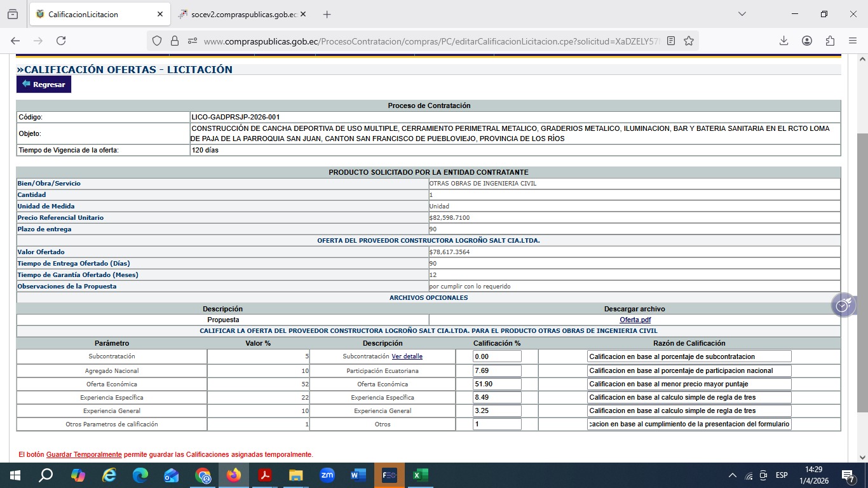Open the Subcontratación Ver detalle link
868x488 pixels.
407,356
